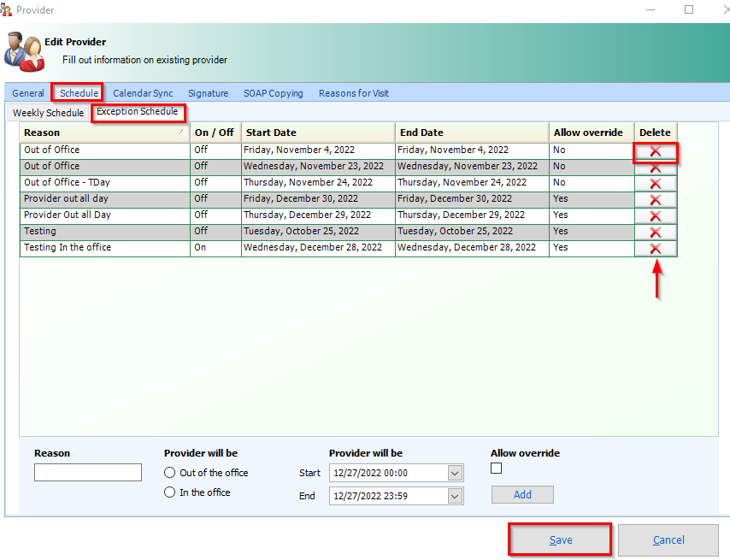
Task: Sort by the Start Date column header
Action: [x=318, y=133]
